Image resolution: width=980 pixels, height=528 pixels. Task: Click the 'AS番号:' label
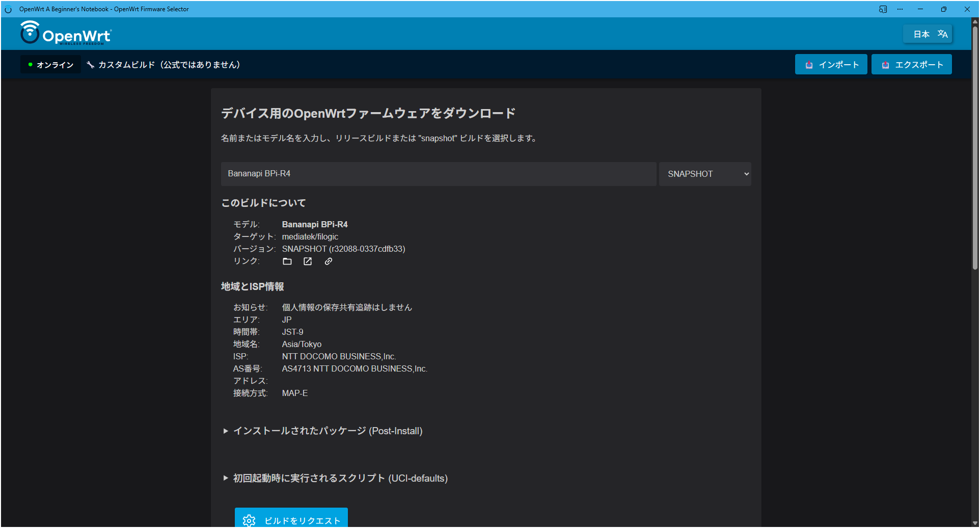click(248, 368)
